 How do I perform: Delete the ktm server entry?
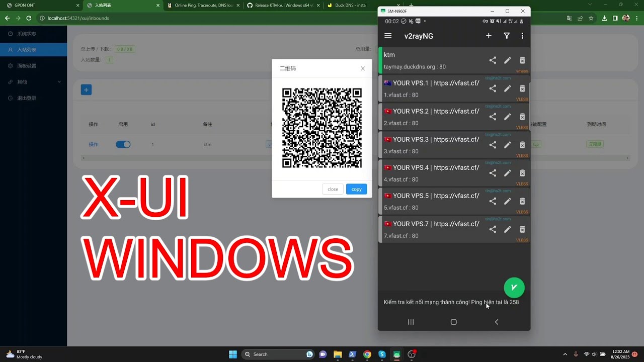pyautogui.click(x=522, y=60)
